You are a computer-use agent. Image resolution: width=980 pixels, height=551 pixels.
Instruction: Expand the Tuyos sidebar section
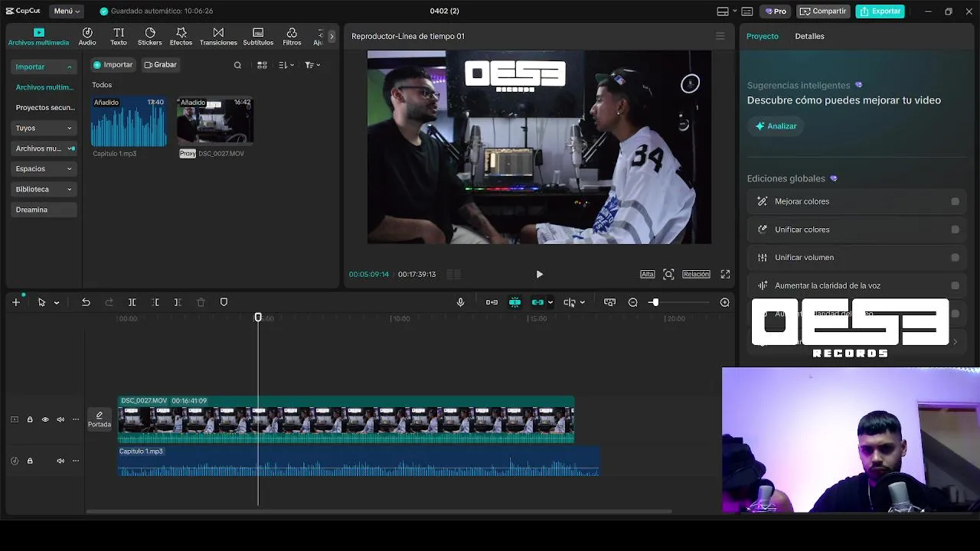pos(44,128)
